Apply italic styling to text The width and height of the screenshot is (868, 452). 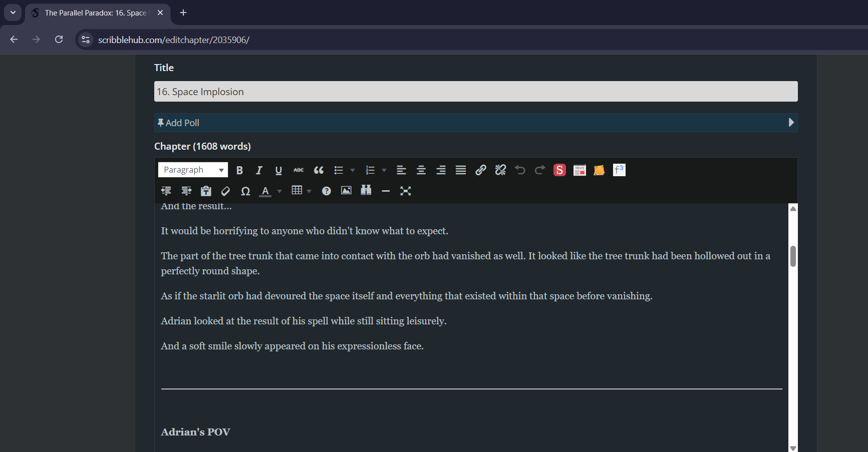pos(259,170)
